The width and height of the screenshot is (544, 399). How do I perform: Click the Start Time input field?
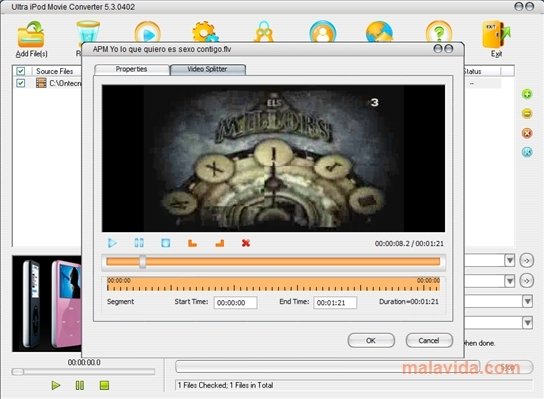pyautogui.click(x=235, y=303)
